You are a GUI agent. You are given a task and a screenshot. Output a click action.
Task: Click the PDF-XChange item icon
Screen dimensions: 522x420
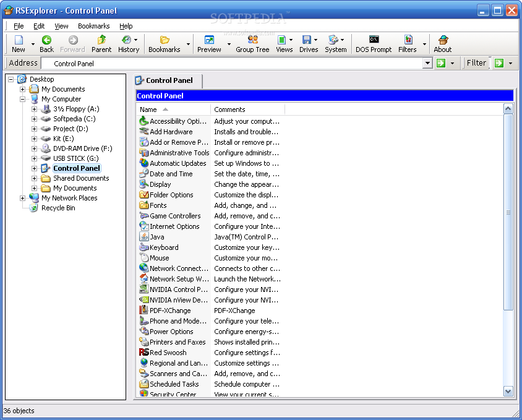[x=144, y=310]
